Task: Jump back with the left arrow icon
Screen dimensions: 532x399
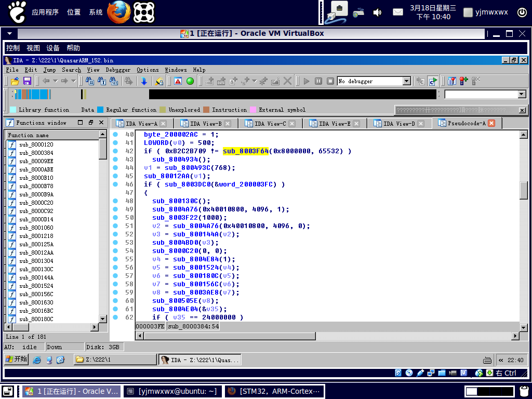Action: [46, 81]
